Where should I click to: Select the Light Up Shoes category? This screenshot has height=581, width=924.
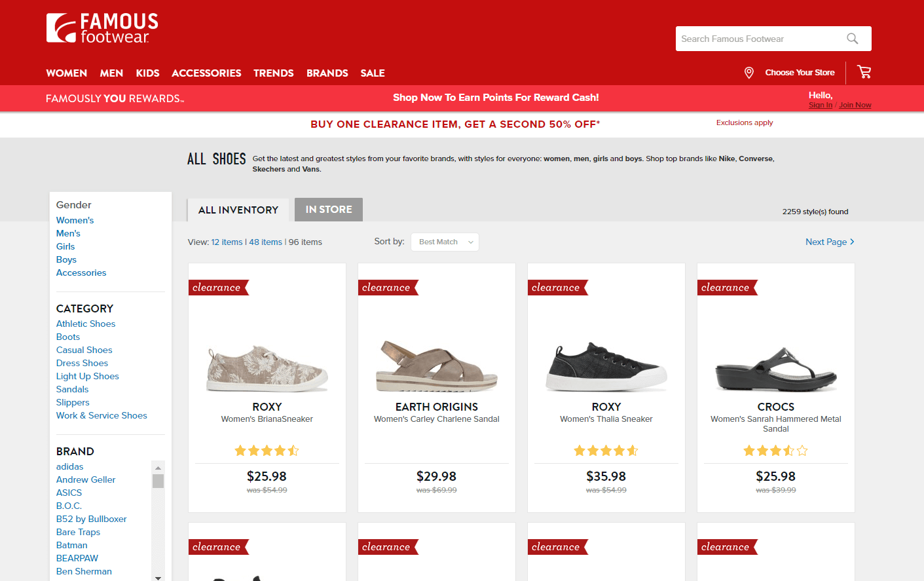tap(88, 376)
